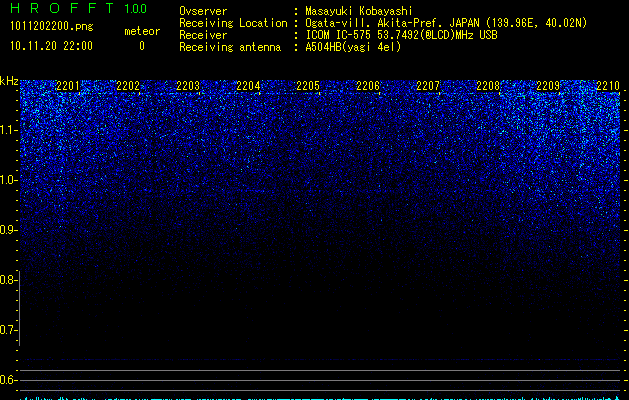Click the Ovserver label

click(x=203, y=11)
